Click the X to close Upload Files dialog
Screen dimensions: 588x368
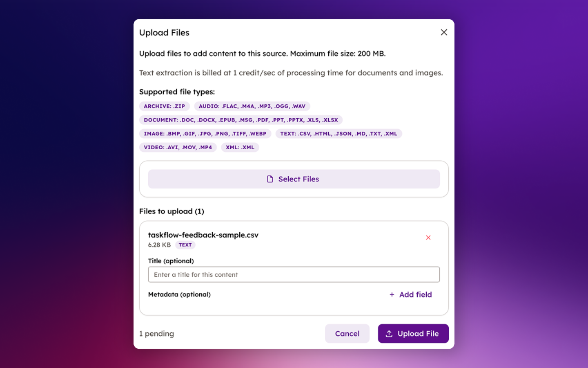[x=444, y=32]
